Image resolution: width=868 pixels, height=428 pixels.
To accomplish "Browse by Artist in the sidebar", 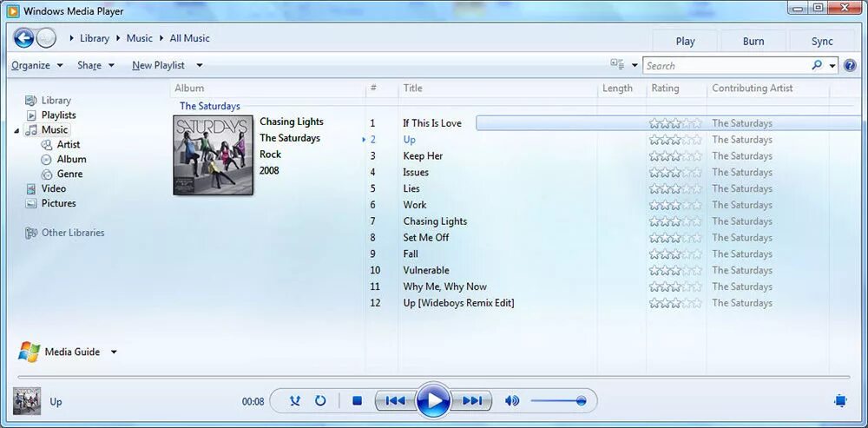I will pyautogui.click(x=68, y=144).
